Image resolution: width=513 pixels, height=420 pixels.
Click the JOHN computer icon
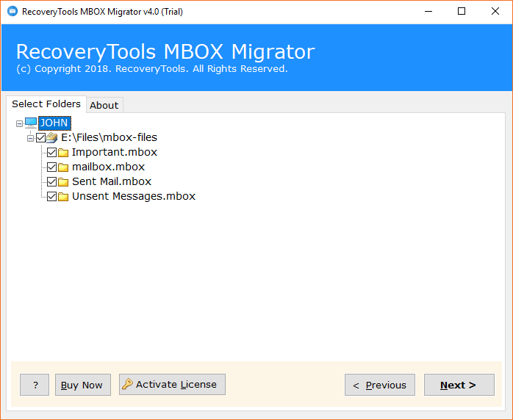pyautogui.click(x=31, y=123)
